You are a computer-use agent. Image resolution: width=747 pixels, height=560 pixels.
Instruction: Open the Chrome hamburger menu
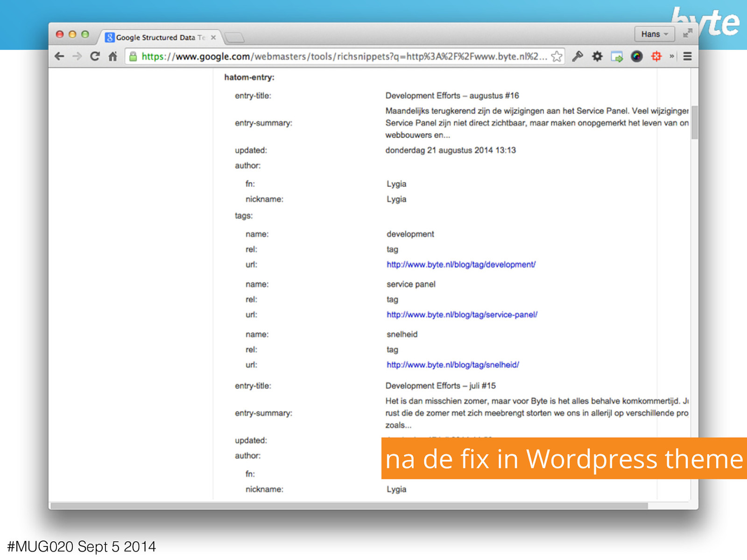click(687, 56)
